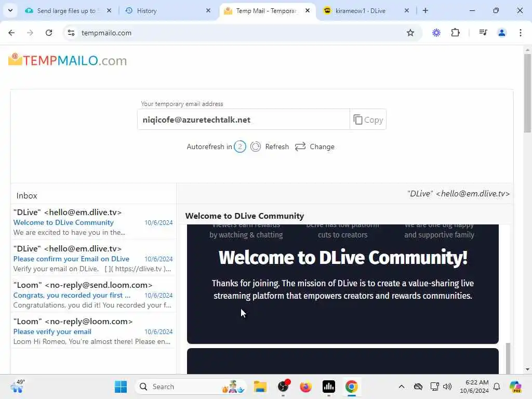Click the purple gear extension icon
Screen dimensions: 532x399
(436, 33)
